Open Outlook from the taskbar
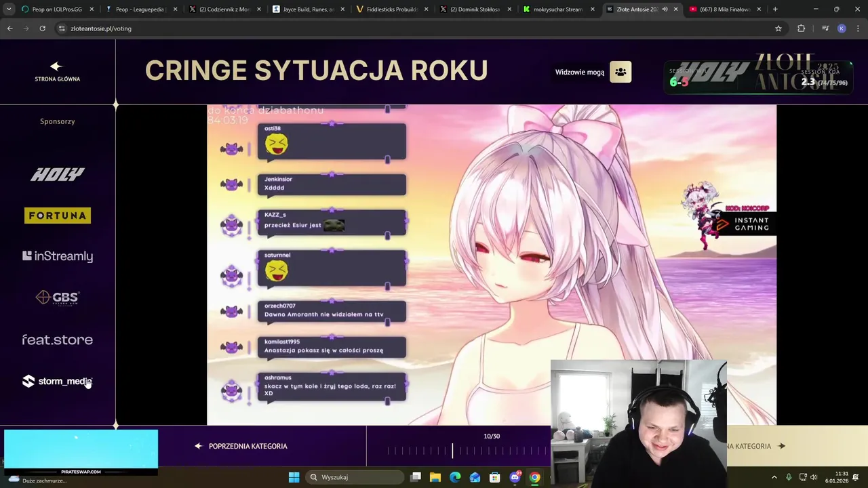 [475, 477]
